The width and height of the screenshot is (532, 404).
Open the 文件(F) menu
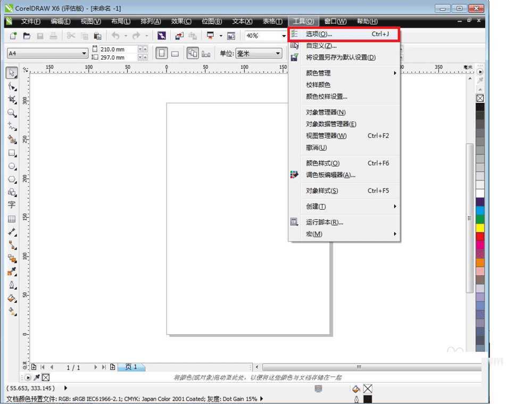click(x=30, y=21)
